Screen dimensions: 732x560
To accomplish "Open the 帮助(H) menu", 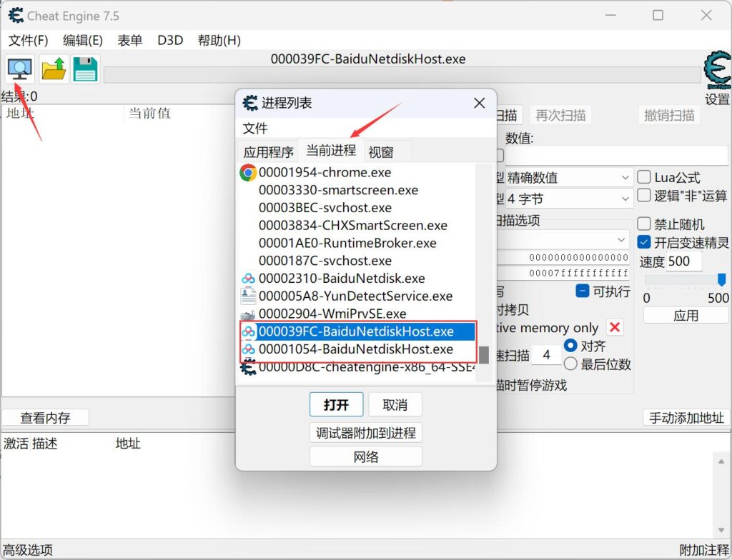I will (x=219, y=41).
